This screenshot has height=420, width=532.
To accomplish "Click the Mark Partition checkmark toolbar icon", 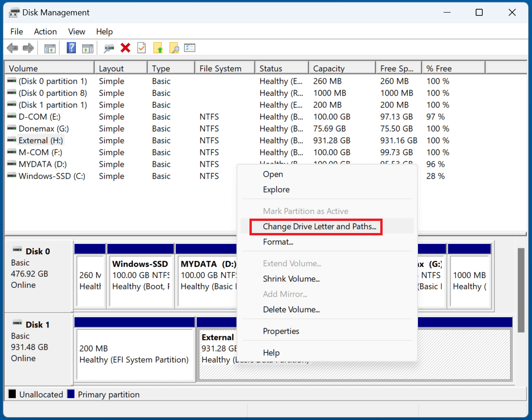I will tap(142, 47).
